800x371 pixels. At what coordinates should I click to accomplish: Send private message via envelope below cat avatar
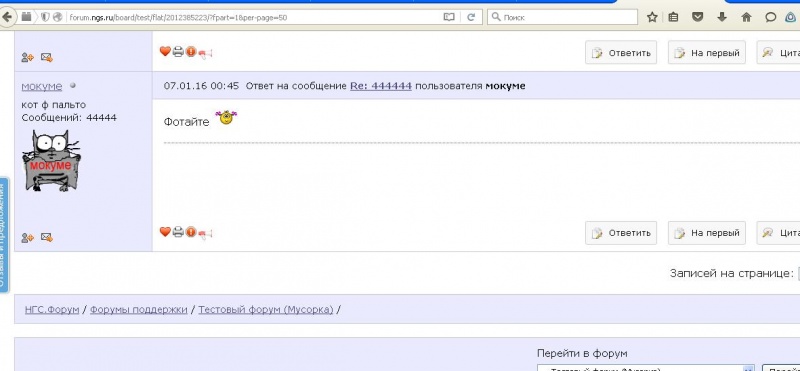click(x=47, y=237)
